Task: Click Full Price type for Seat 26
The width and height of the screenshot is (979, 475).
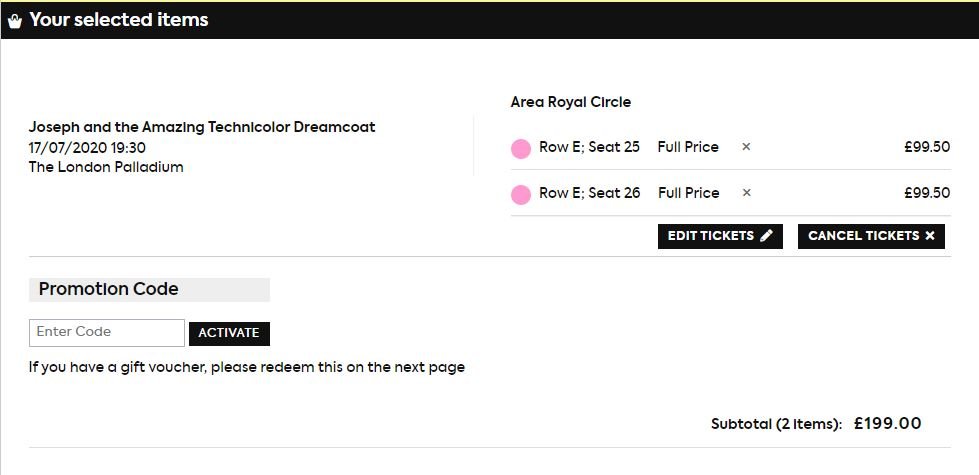Action: point(688,193)
